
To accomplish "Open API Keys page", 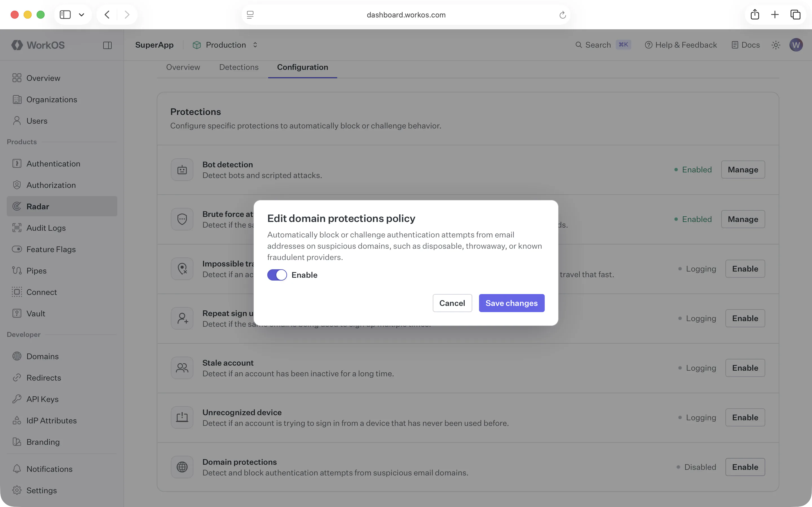I will (x=42, y=399).
